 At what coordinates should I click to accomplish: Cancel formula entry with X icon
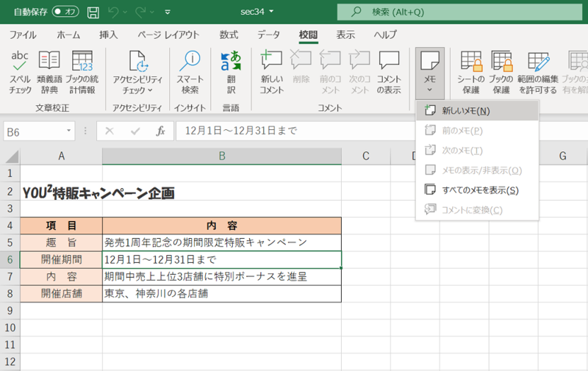[x=110, y=131]
